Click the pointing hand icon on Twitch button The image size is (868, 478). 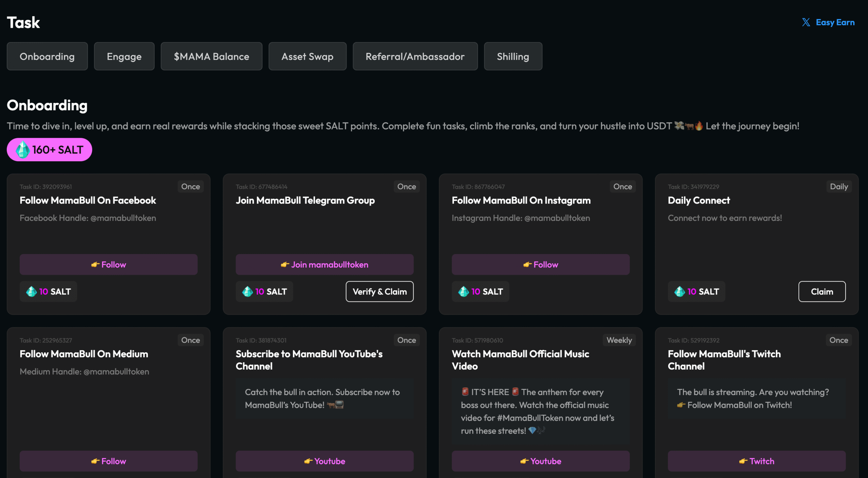click(x=743, y=461)
